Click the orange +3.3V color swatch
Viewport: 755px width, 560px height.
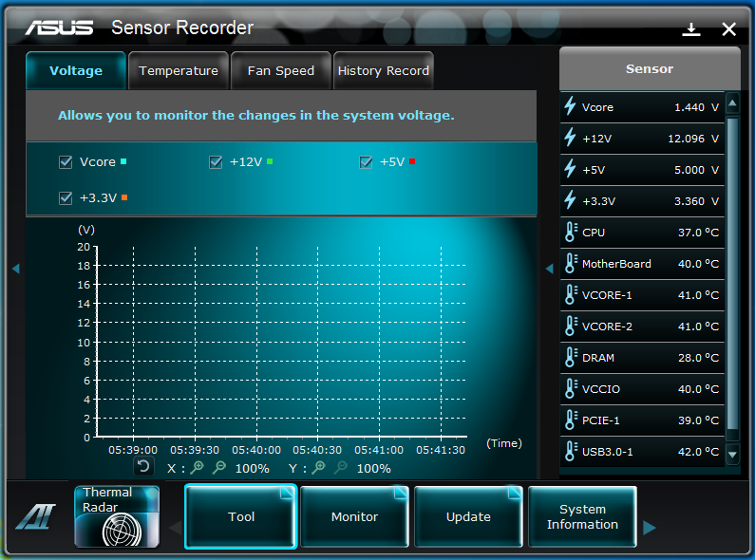coord(124,197)
